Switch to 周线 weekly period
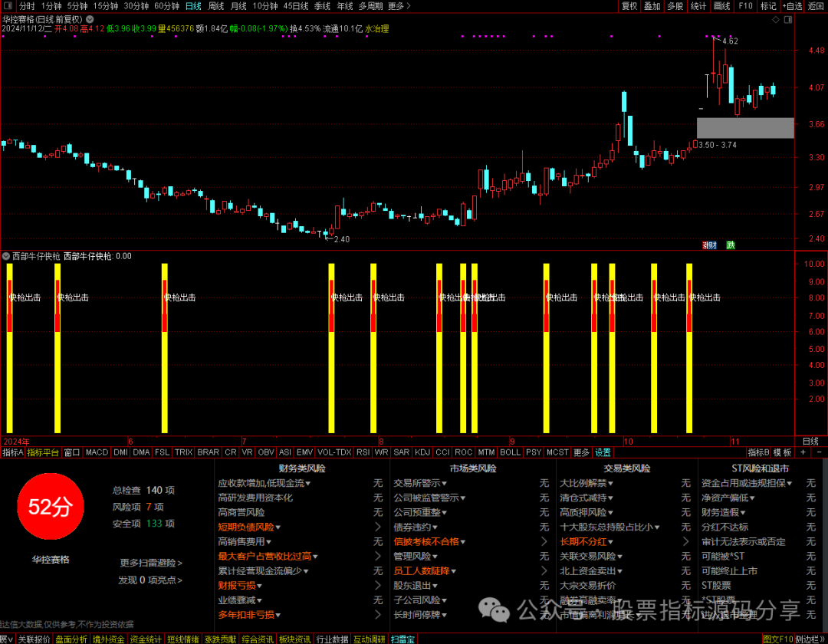Image resolution: width=828 pixels, height=644 pixels. click(215, 6)
